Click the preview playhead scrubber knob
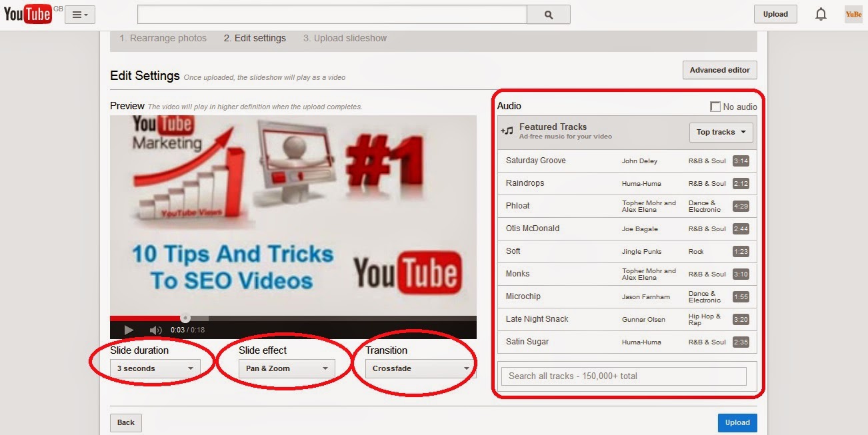Screen dimensions: 868x435 (185, 318)
